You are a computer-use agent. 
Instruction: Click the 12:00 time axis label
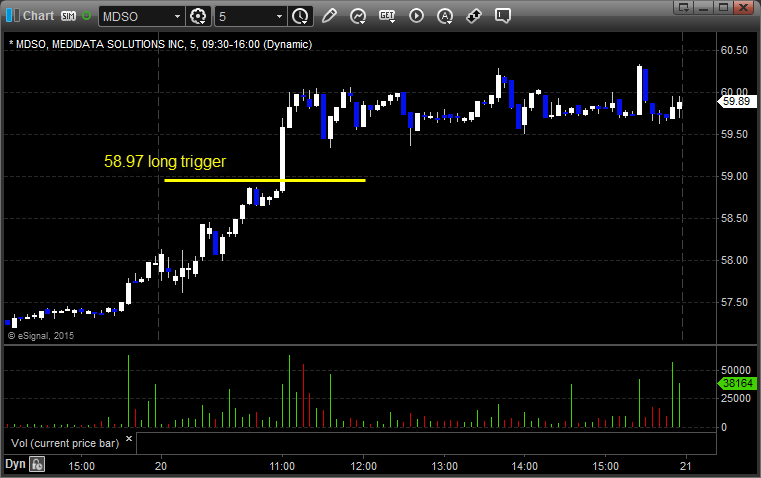[364, 466]
